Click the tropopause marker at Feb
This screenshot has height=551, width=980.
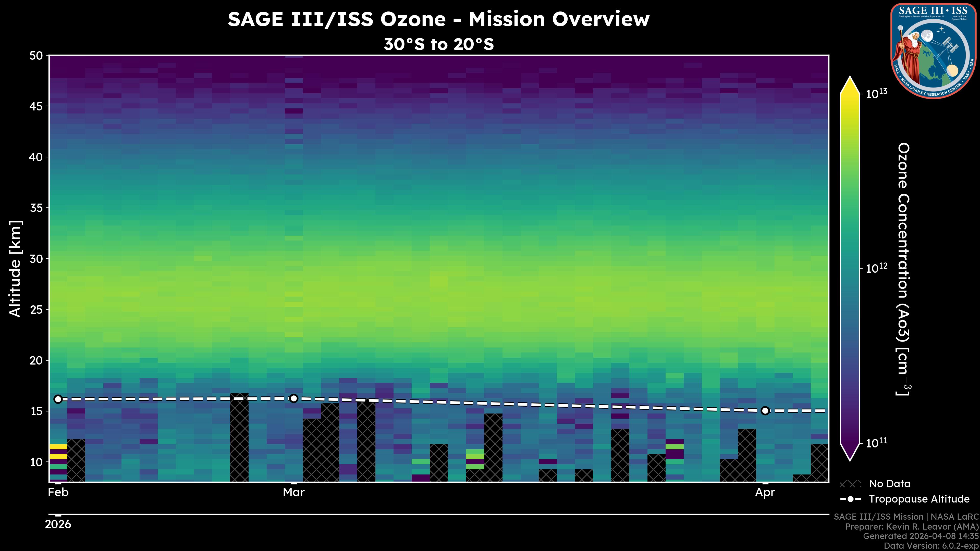click(58, 399)
